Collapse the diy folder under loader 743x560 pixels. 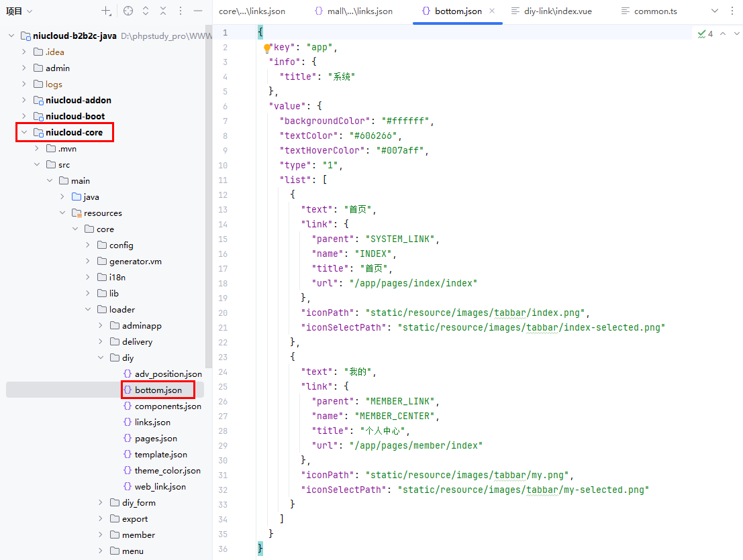pos(101,357)
